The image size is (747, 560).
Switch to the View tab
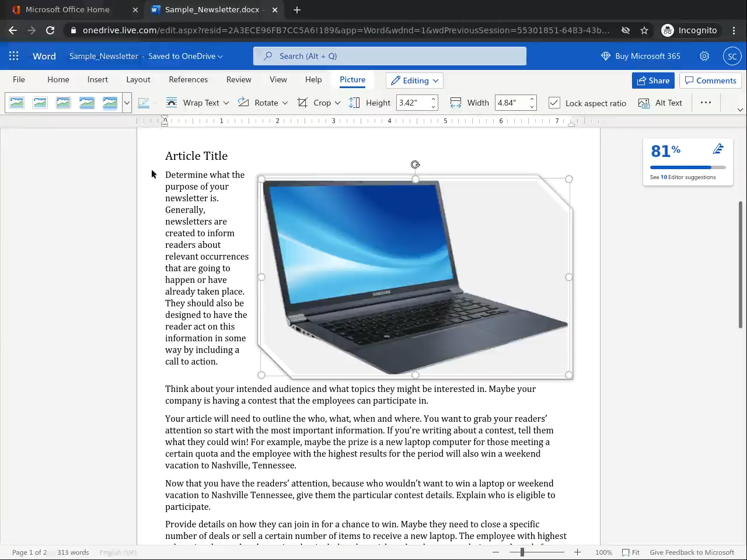[x=278, y=79]
